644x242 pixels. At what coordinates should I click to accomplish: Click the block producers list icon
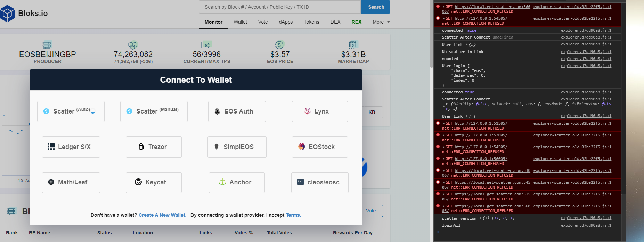click(x=11, y=211)
